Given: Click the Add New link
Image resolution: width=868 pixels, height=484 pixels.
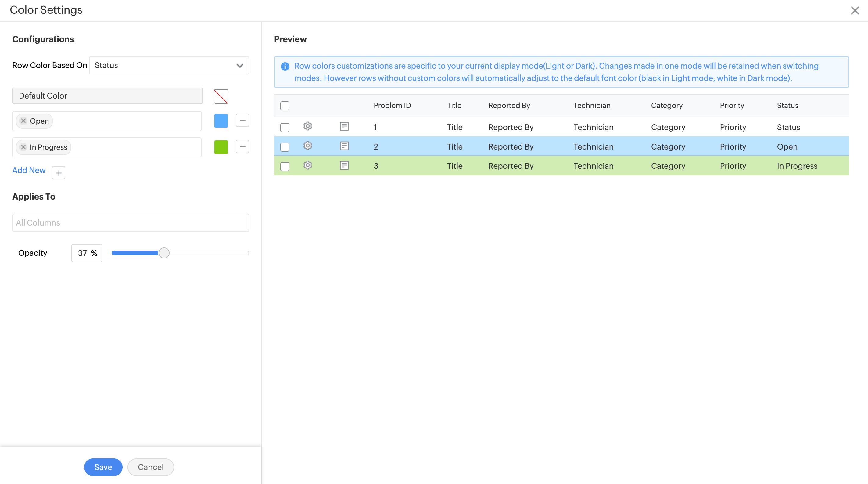Looking at the screenshot, I should [29, 171].
